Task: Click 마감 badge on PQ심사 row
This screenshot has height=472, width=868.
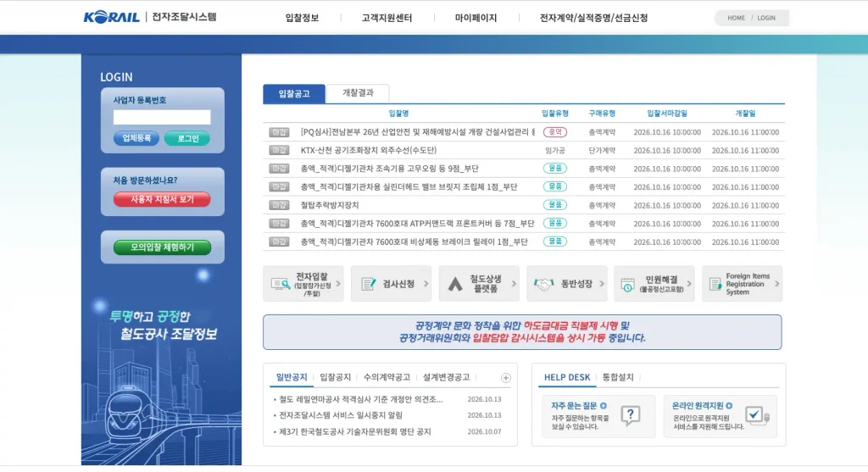Action: click(279, 132)
